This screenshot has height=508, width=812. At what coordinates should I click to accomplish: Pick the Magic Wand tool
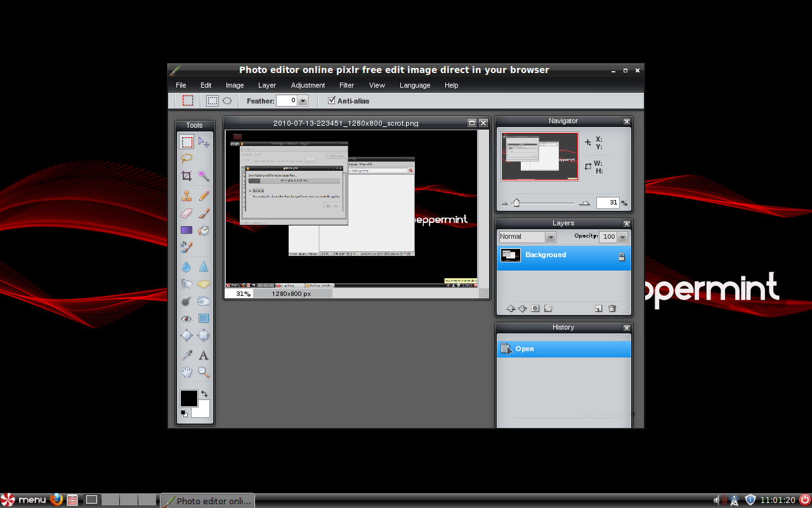coord(204,176)
